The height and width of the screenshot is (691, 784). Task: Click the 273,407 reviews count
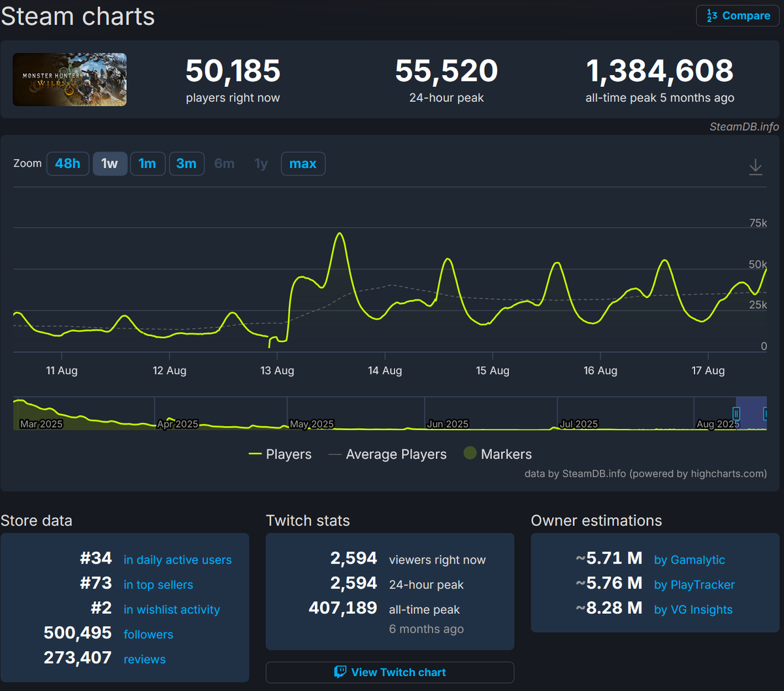(78, 658)
